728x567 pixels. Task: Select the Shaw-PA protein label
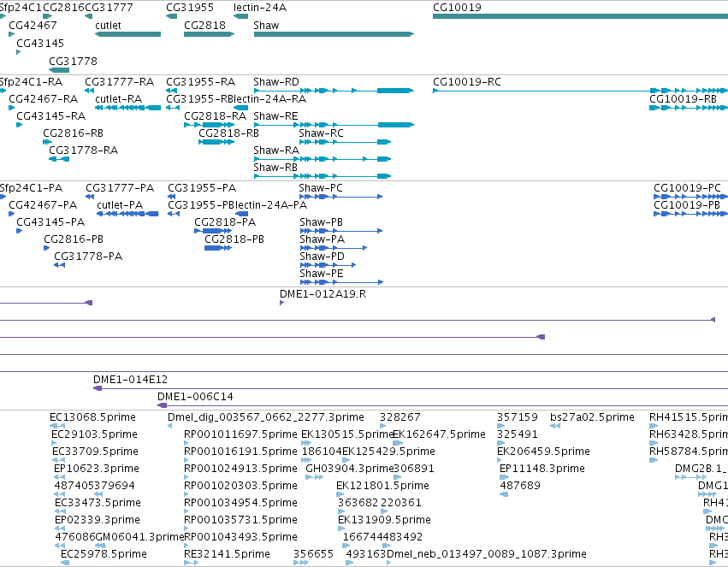pyautogui.click(x=323, y=239)
